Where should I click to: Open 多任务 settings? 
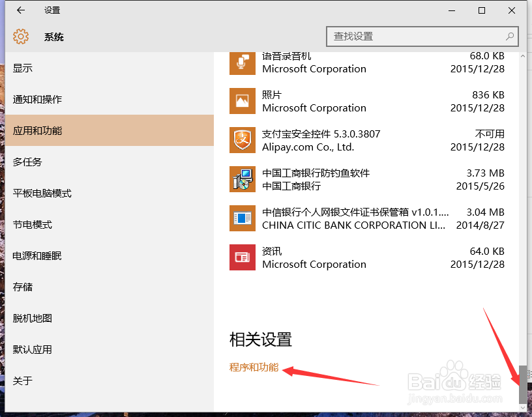point(110,162)
